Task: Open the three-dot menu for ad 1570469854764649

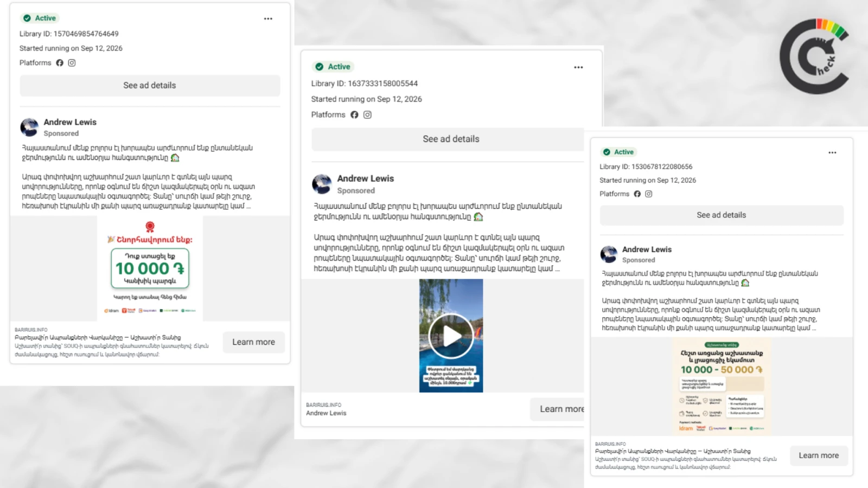Action: (268, 18)
